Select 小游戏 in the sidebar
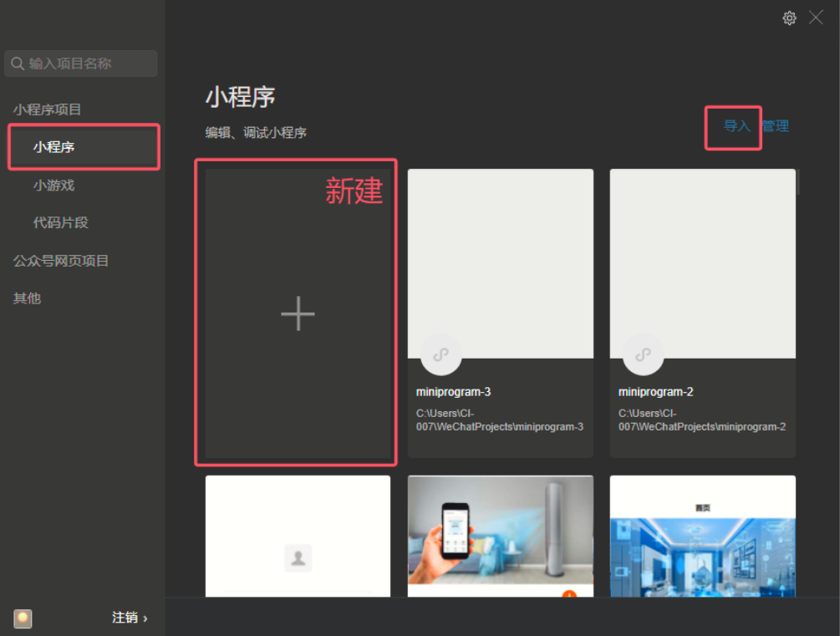Viewport: 840px width, 636px height. tap(54, 185)
